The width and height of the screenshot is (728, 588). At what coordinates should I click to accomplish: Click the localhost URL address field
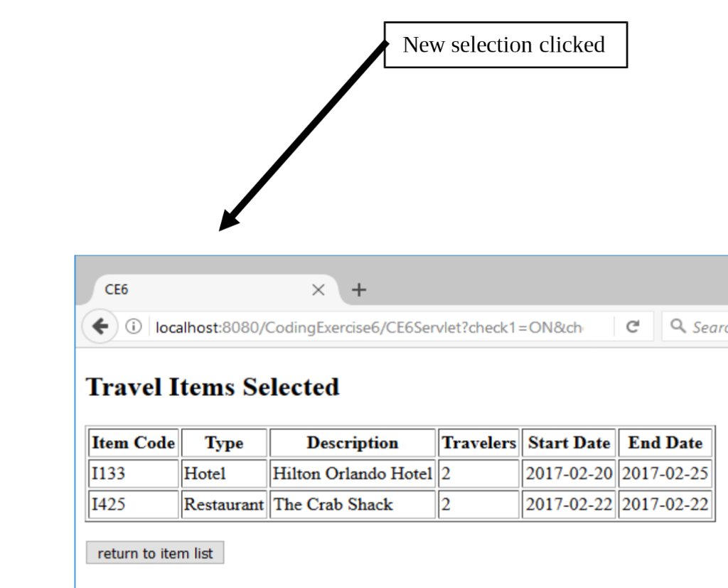click(369, 328)
